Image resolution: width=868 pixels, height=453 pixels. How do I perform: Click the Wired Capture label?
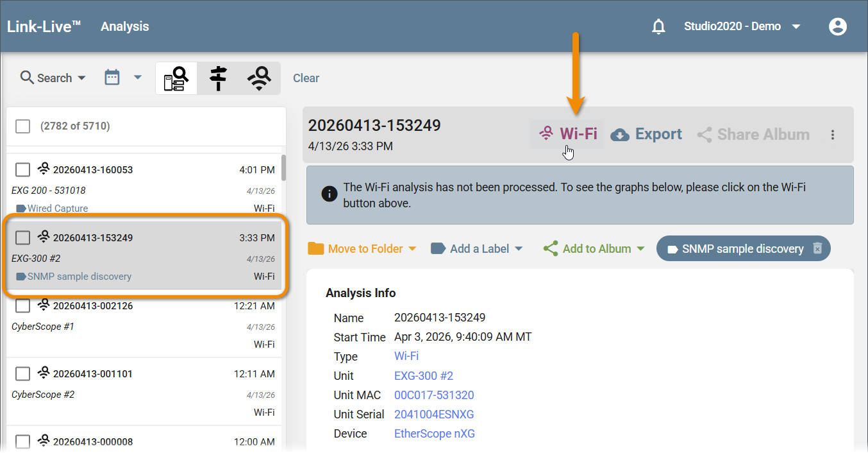coord(58,209)
